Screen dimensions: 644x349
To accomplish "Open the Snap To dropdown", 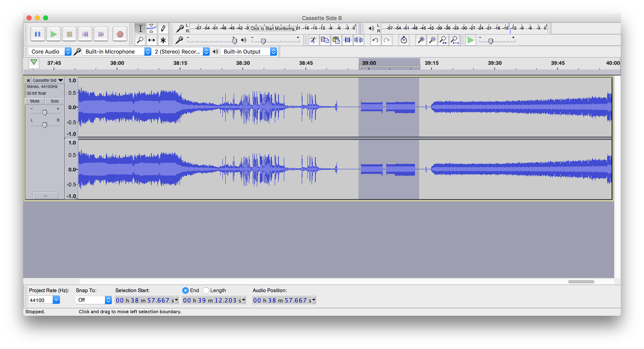I will [93, 300].
